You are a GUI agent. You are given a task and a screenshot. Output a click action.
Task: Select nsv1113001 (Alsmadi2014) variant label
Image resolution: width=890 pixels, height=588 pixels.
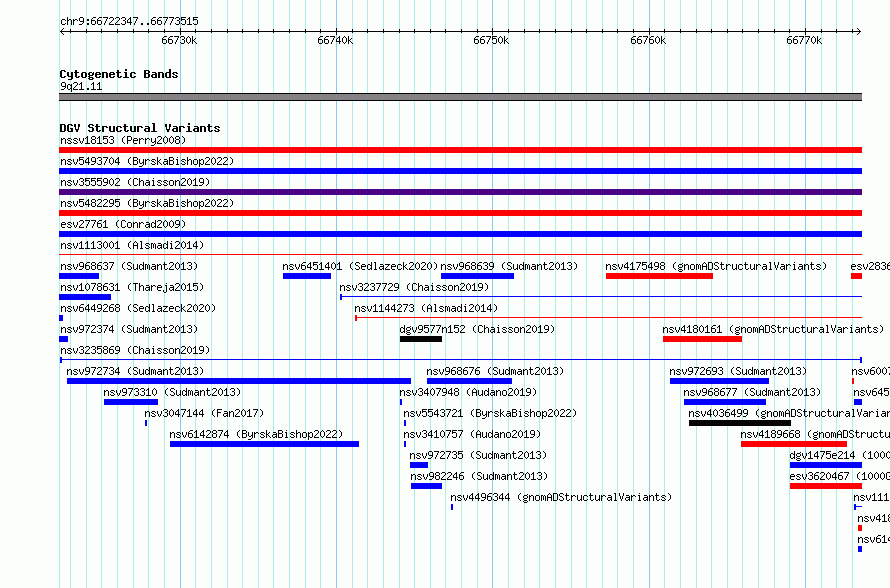pyautogui.click(x=132, y=245)
